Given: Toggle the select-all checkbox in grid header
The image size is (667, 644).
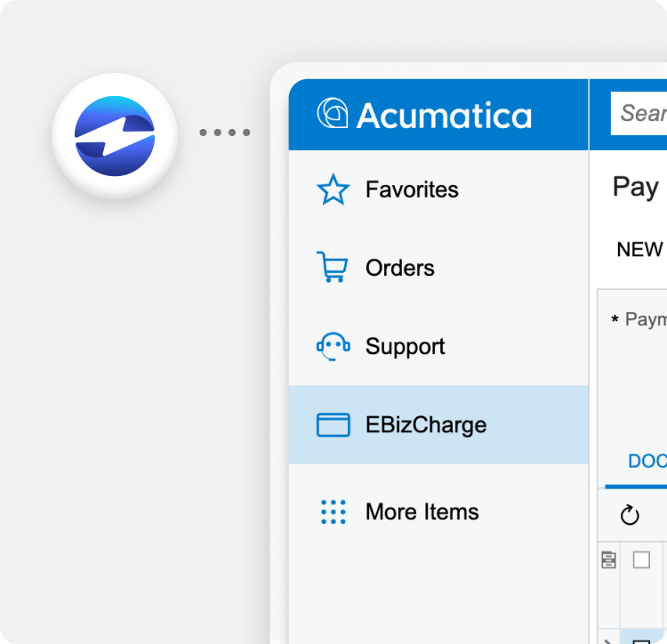Looking at the screenshot, I should click(641, 559).
